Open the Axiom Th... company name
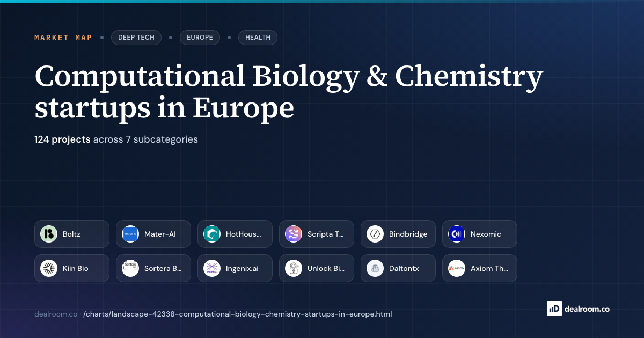644x338 pixels. pyautogui.click(x=489, y=268)
